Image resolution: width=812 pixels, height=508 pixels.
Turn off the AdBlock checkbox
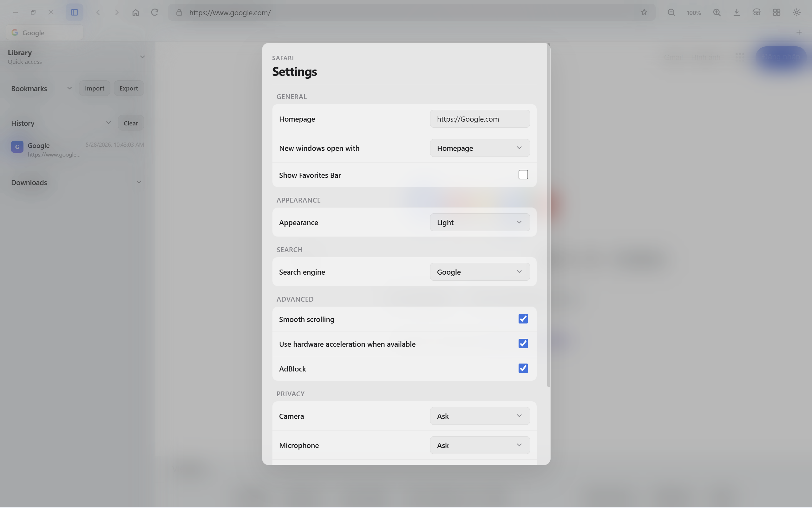pyautogui.click(x=523, y=369)
